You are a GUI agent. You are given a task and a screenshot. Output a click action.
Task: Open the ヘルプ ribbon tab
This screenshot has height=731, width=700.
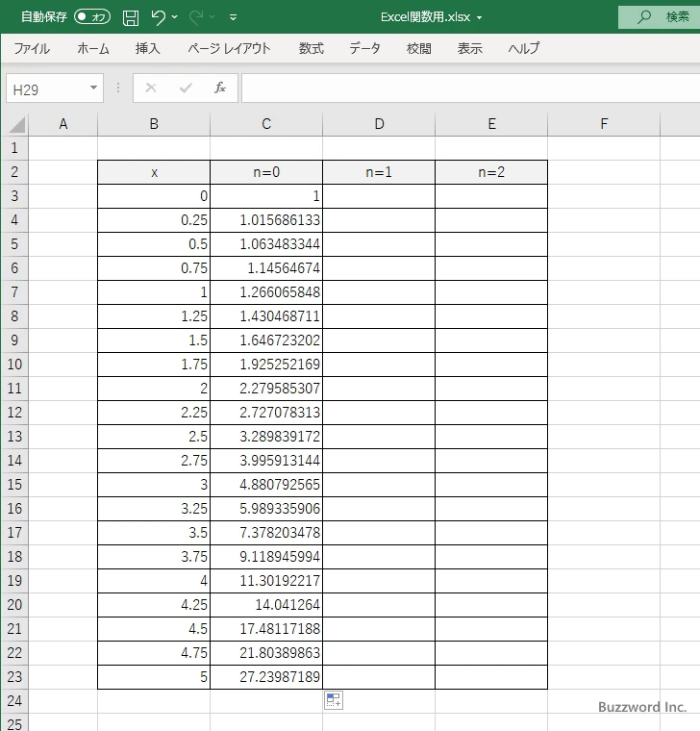524,48
